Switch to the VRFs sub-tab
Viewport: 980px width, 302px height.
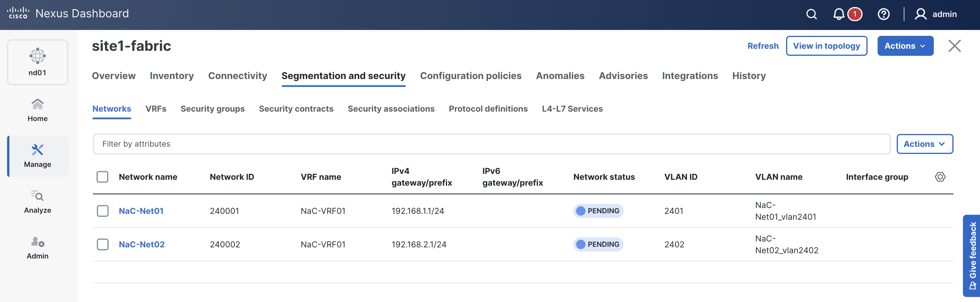click(x=156, y=109)
